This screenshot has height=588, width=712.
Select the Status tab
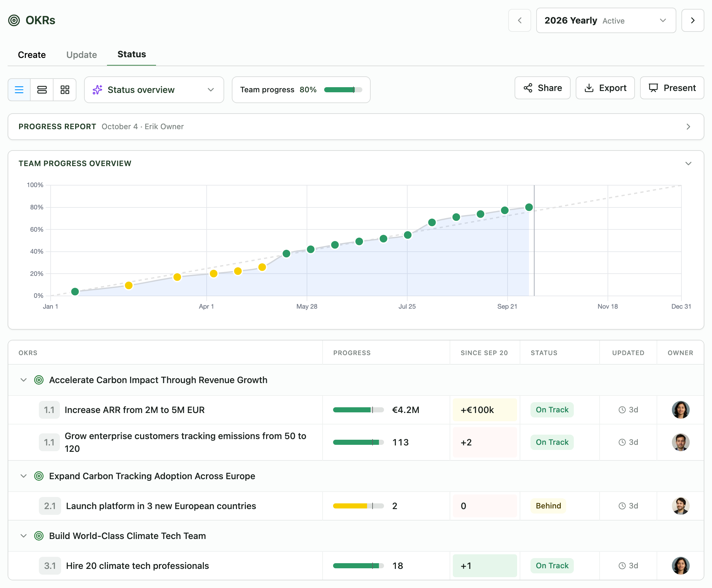132,54
